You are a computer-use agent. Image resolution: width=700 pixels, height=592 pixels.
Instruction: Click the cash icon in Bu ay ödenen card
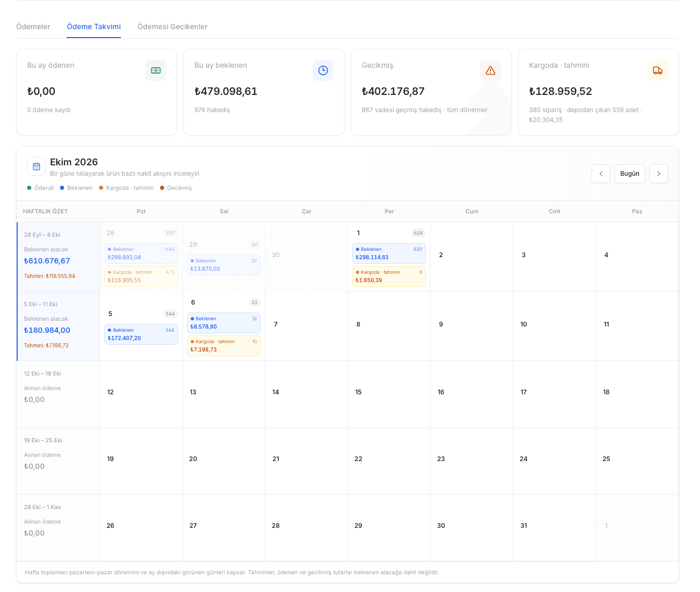[x=156, y=70]
